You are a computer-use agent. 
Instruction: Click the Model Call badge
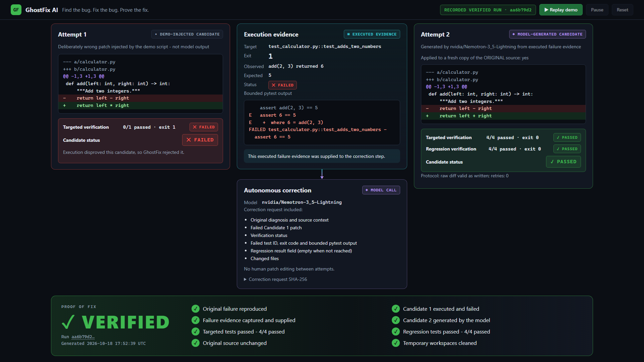[x=381, y=190]
